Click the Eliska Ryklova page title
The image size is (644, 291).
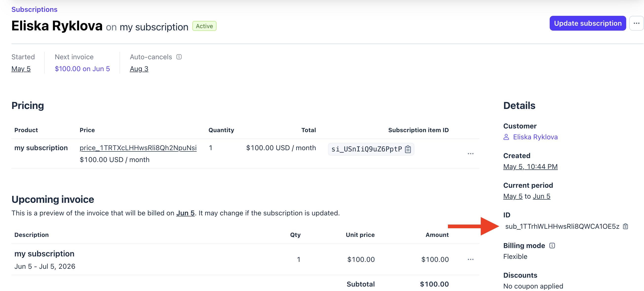click(57, 26)
